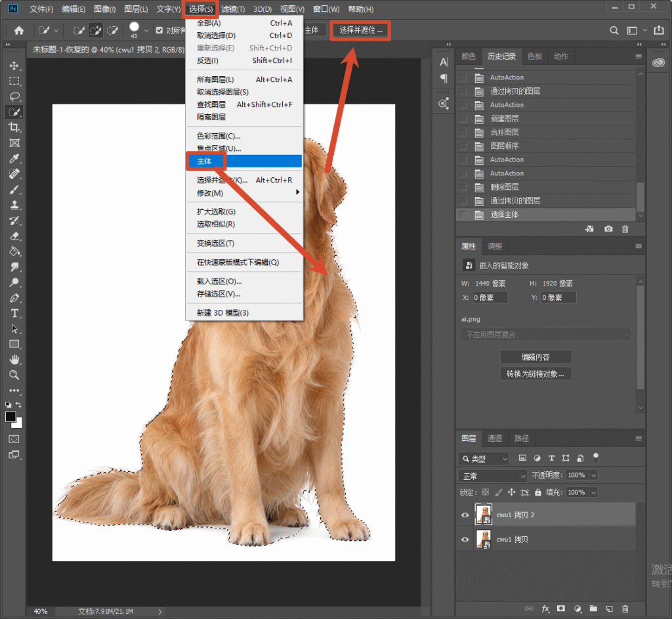The width and height of the screenshot is (672, 619).
Task: Switch to 调整 tab
Action: coord(495,246)
